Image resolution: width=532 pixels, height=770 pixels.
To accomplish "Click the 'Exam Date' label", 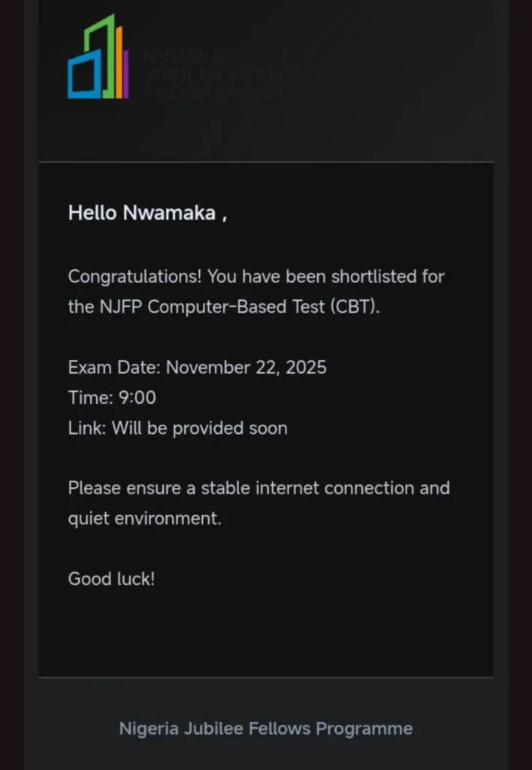I will (114, 368).
